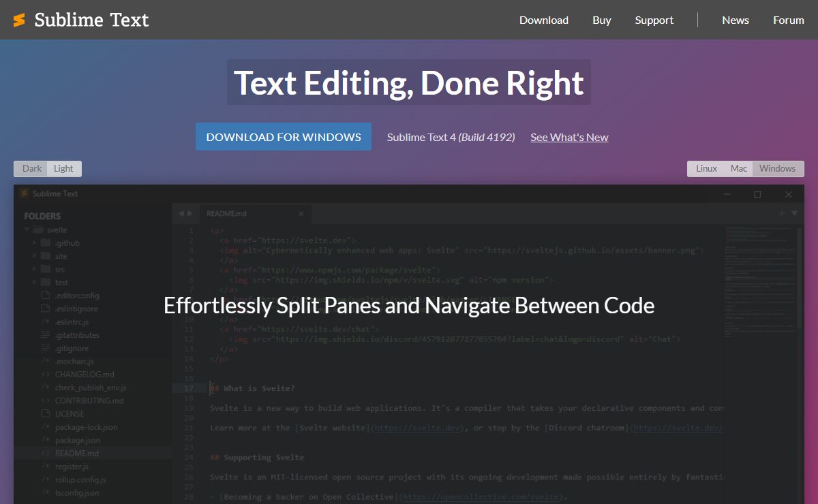The height and width of the screenshot is (504, 818).
Task: Open the News page link
Action: (736, 20)
